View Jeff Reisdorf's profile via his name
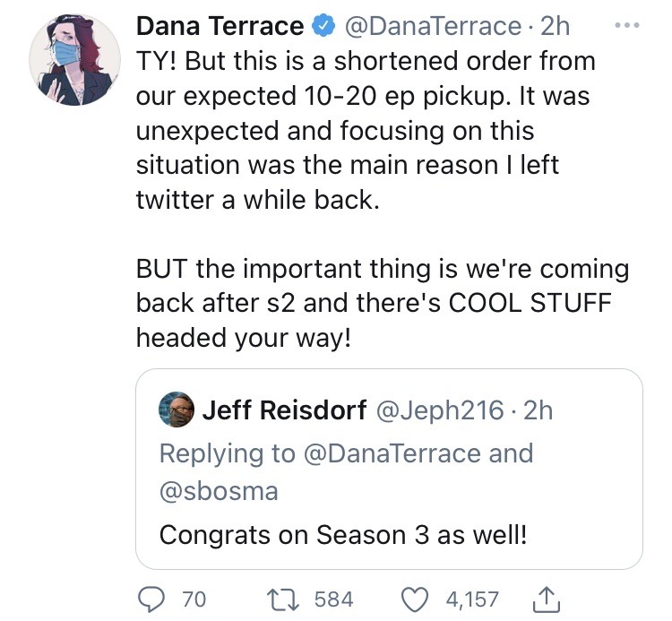Viewport: 672px width, 621px height. [284, 410]
